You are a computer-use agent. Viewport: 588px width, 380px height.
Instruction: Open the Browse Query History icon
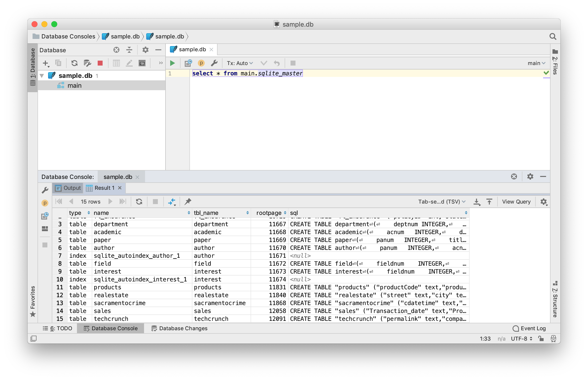click(x=188, y=63)
